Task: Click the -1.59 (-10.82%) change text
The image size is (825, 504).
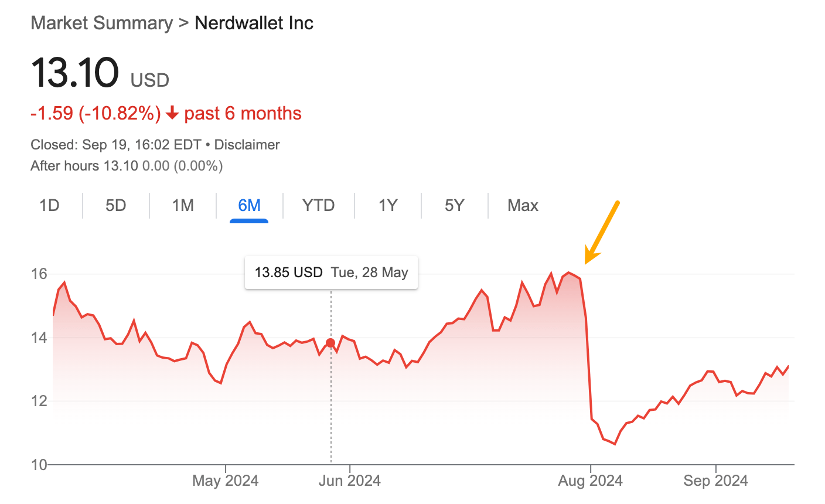Action: 96,113
